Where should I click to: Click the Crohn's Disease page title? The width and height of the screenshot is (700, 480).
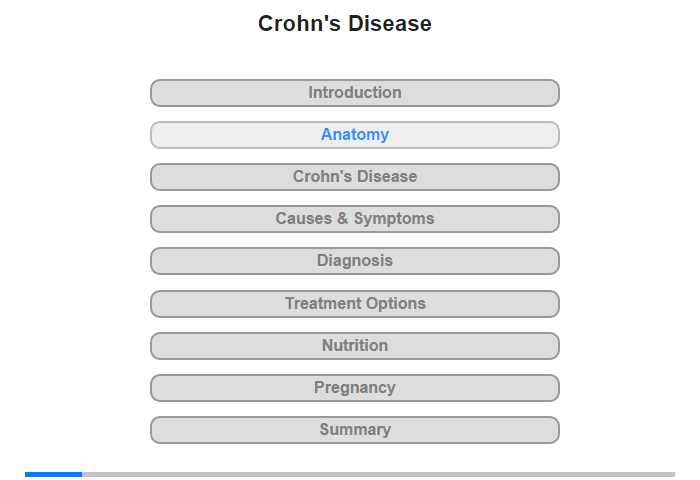point(345,24)
